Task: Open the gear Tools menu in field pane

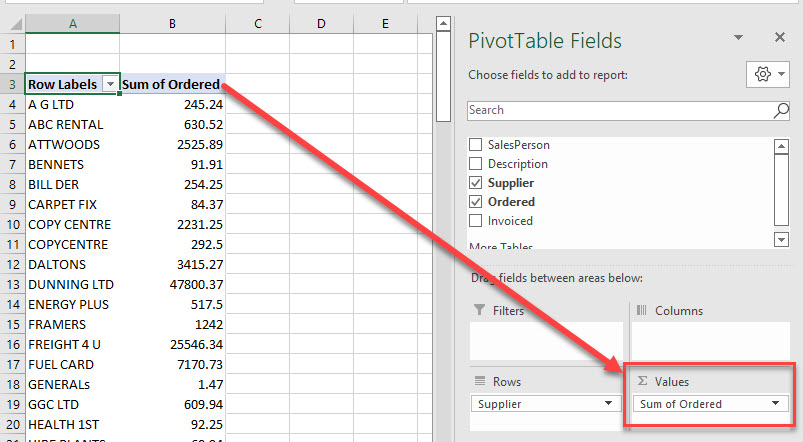Action: (x=767, y=75)
